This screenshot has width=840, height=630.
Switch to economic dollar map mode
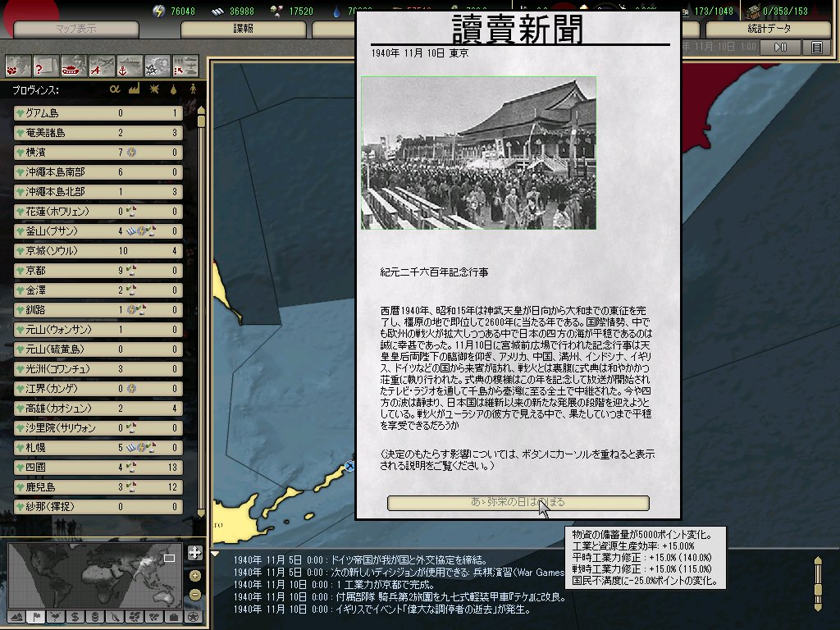coord(75,617)
